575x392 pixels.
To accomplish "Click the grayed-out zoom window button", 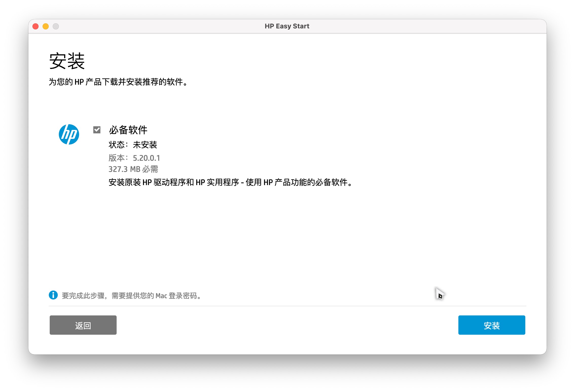I will tap(56, 26).
